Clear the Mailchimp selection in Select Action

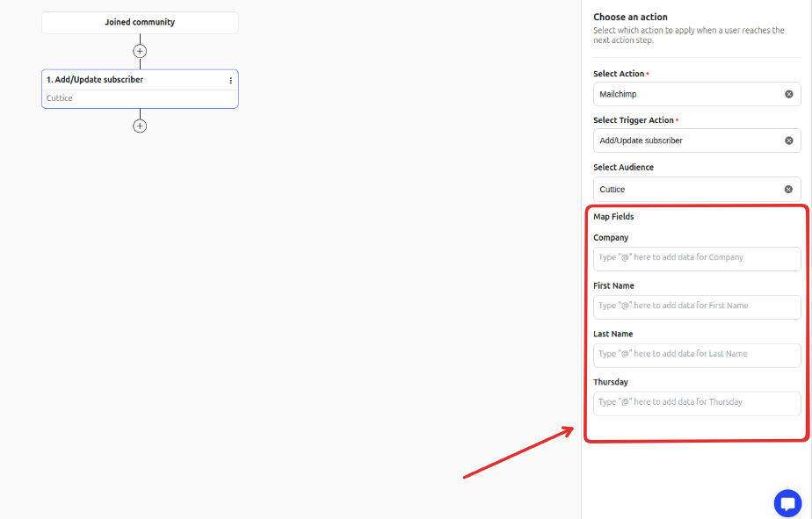point(788,94)
